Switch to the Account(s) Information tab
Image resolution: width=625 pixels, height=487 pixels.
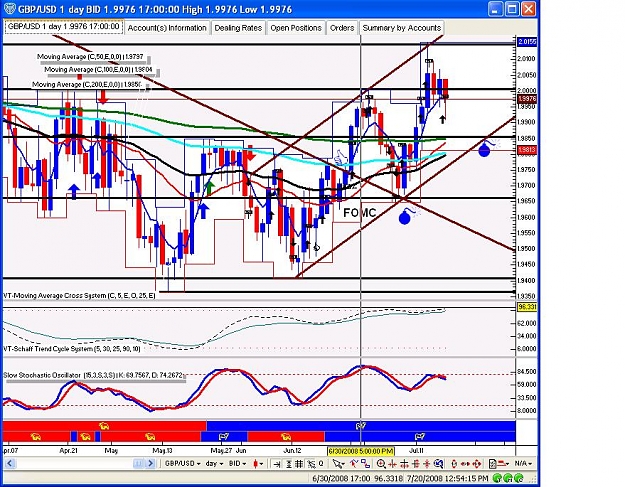pos(167,28)
